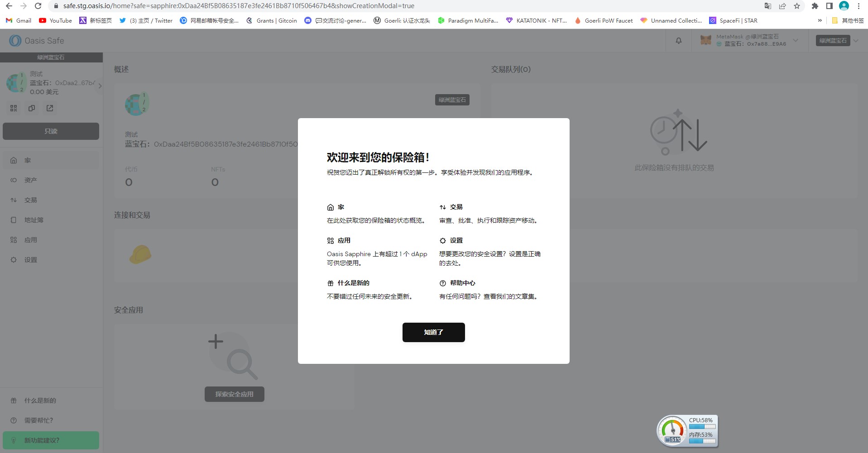The height and width of the screenshot is (453, 868).
Task: Click the site lock icon in address bar
Action: [x=56, y=6]
